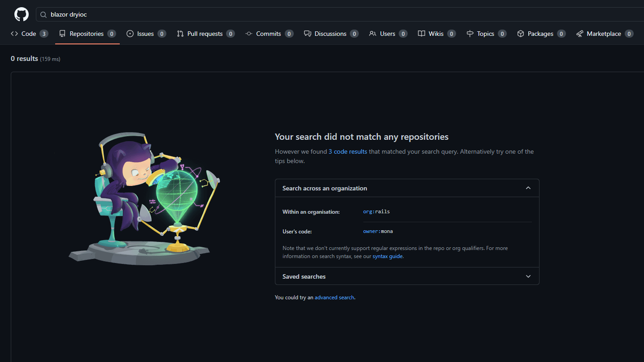Open the Users tab
The height and width of the screenshot is (362, 644).
[387, 34]
